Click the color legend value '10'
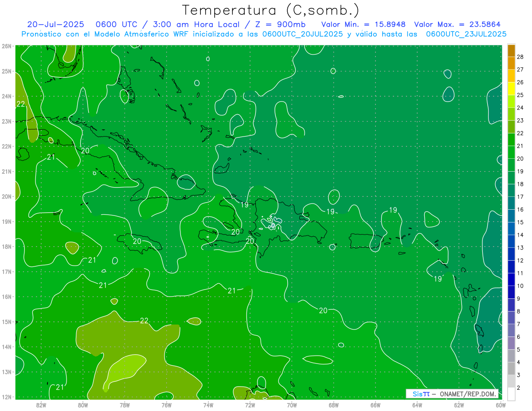 (520, 286)
